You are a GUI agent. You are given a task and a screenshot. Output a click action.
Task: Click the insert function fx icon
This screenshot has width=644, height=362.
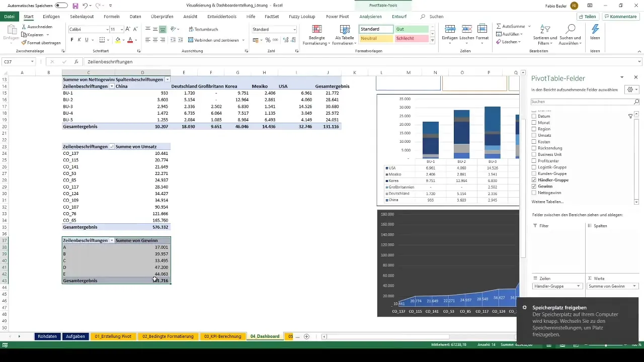(x=76, y=62)
